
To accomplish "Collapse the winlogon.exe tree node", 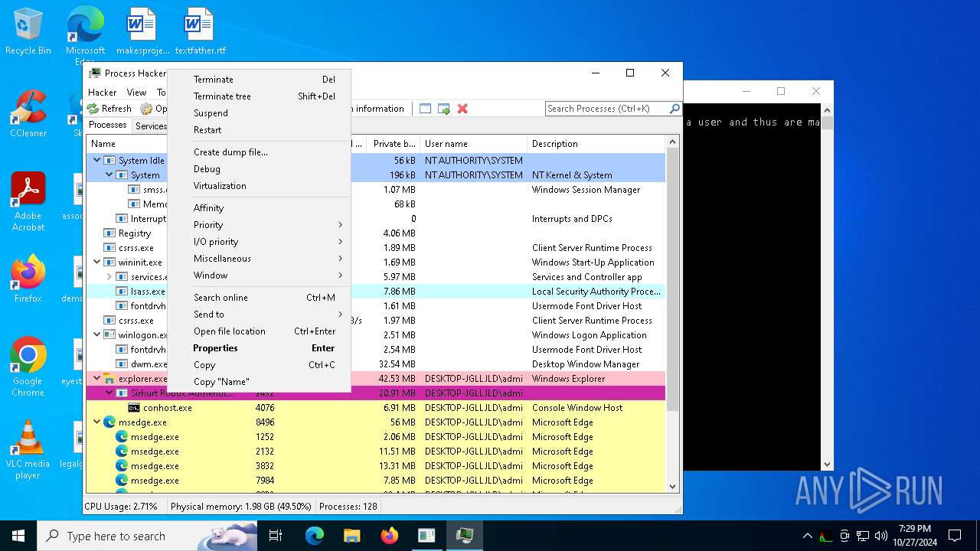I will pos(96,335).
